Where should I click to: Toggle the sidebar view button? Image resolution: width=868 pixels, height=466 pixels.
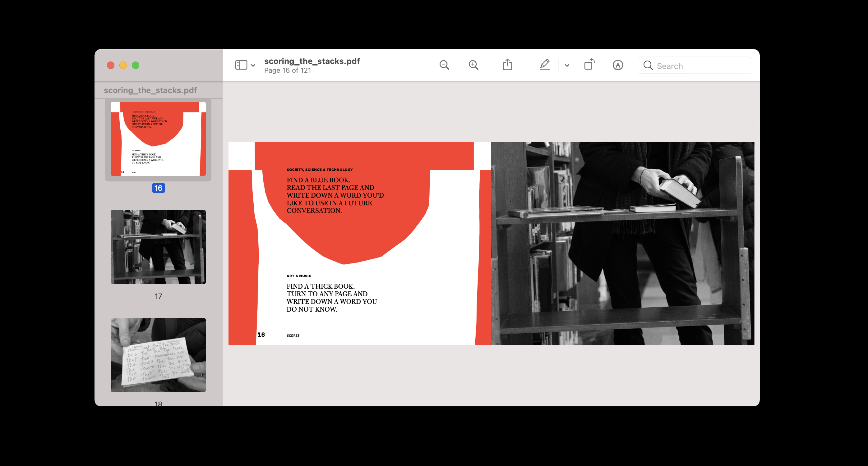coord(241,65)
